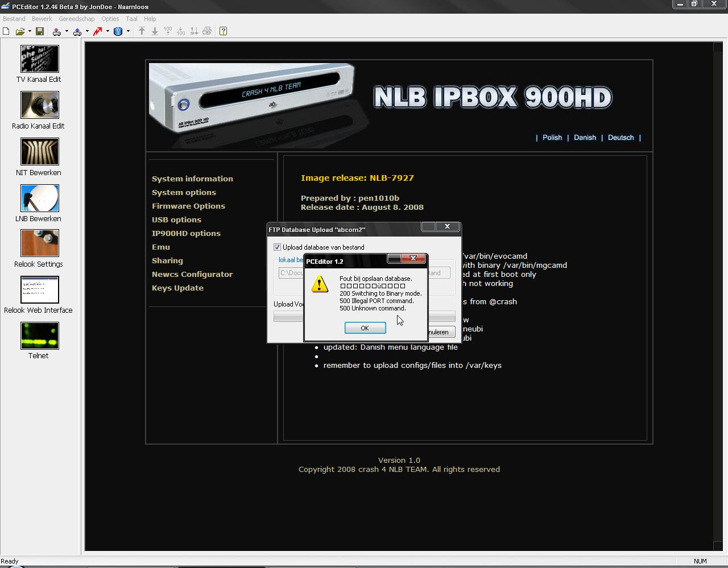
Task: Open USB options link
Action: pos(176,219)
